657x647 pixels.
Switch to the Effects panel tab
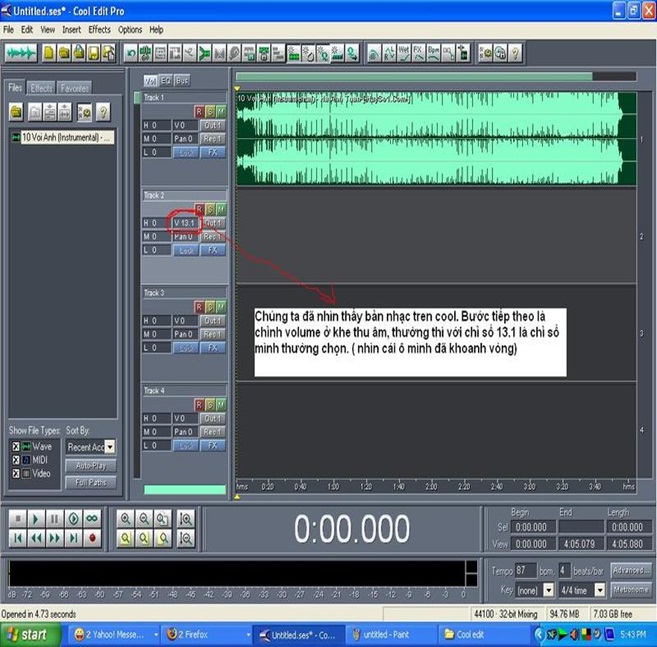point(41,88)
